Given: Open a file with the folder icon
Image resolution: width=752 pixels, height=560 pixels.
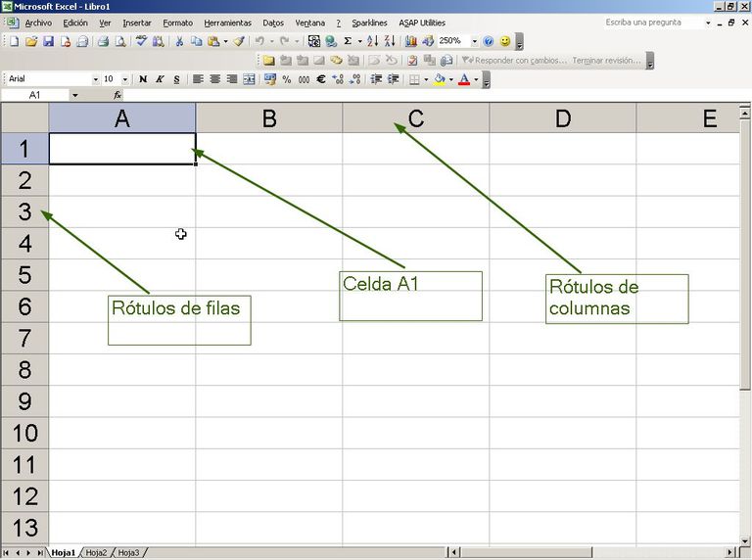Looking at the screenshot, I should pyautogui.click(x=31, y=41).
